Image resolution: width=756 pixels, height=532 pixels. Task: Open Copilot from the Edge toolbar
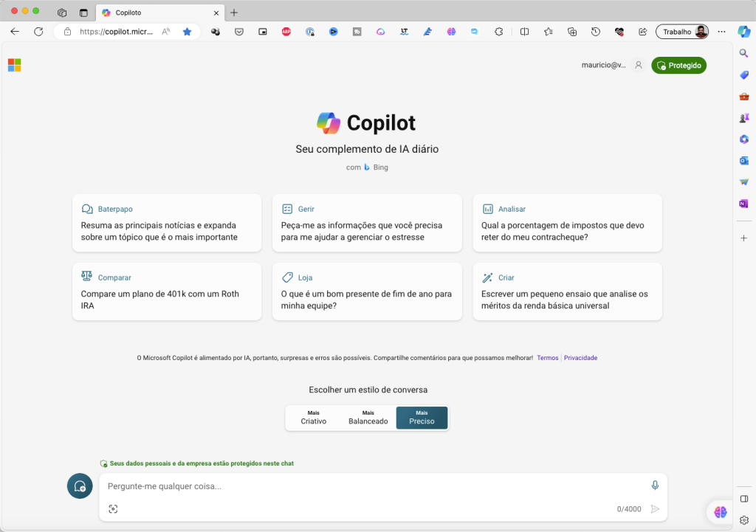[744, 32]
